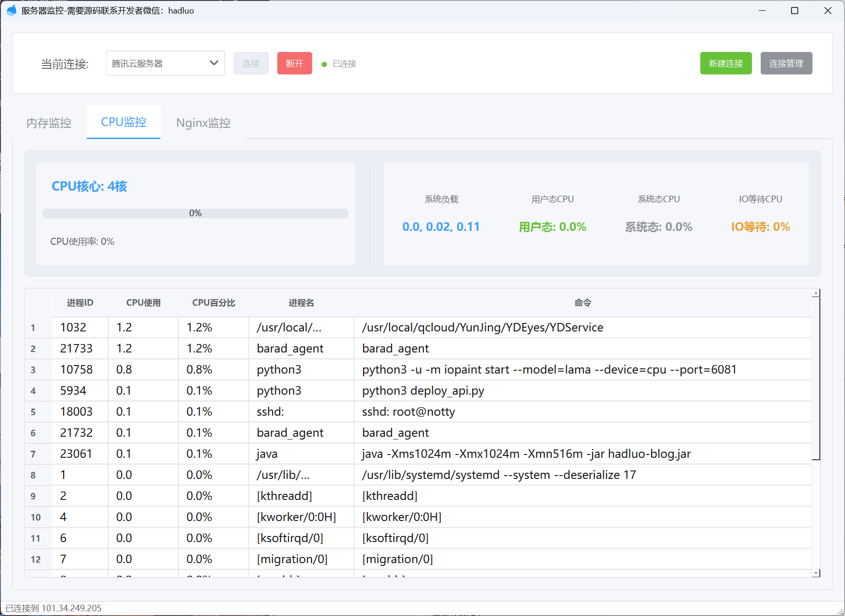845x616 pixels.
Task: Click the 0.8% CPU percentage cell
Action: tap(214, 369)
